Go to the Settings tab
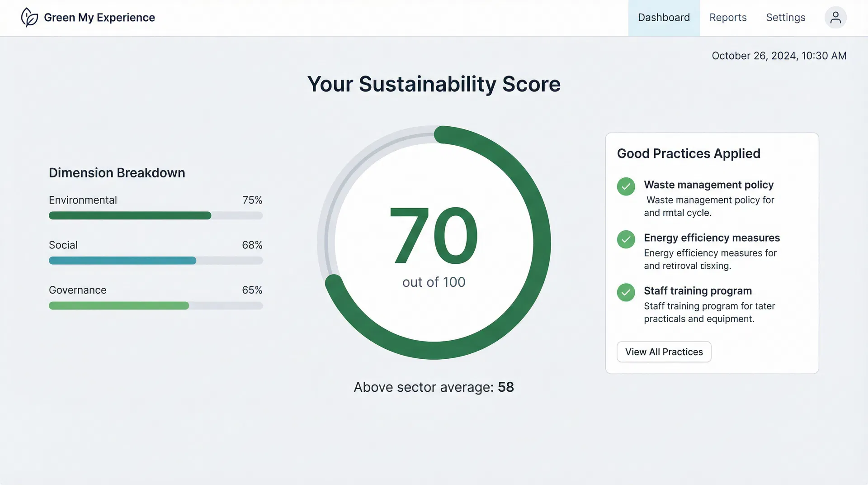Screen dimensions: 868x485 click(x=785, y=18)
